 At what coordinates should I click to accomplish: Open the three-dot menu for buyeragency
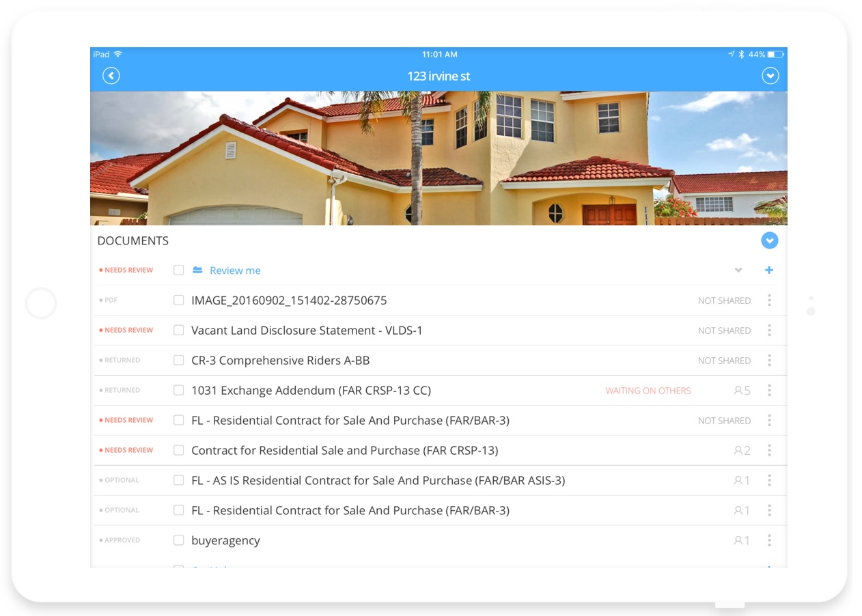(x=769, y=540)
